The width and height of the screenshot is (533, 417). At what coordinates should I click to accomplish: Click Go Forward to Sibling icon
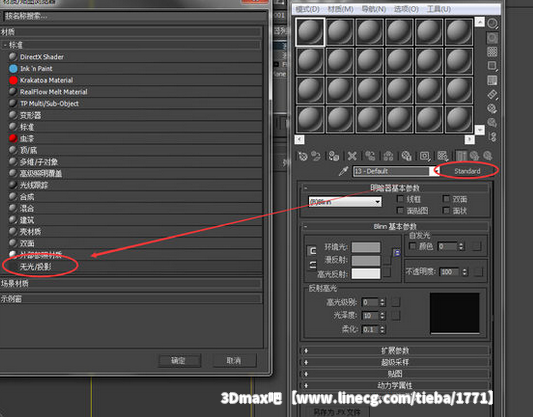[488, 156]
